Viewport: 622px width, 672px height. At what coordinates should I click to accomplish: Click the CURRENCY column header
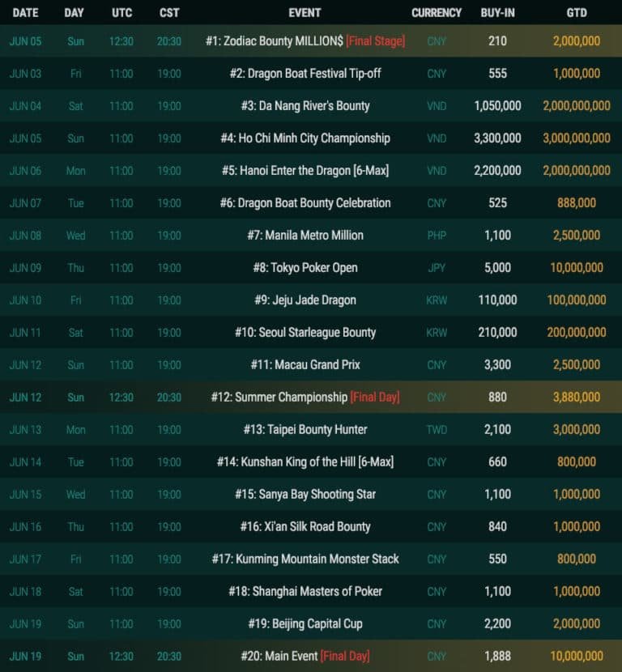pyautogui.click(x=437, y=13)
